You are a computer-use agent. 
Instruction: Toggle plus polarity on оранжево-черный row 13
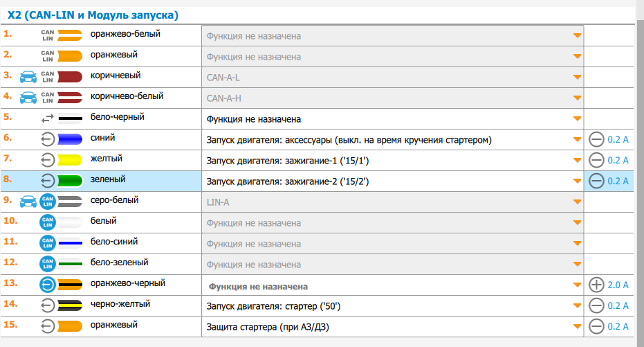coord(596,285)
